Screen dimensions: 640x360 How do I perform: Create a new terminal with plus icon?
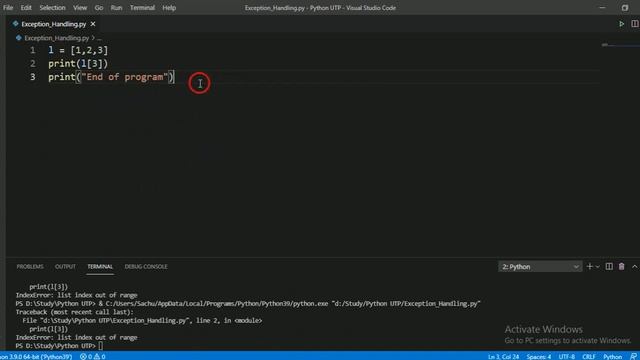[589, 267]
